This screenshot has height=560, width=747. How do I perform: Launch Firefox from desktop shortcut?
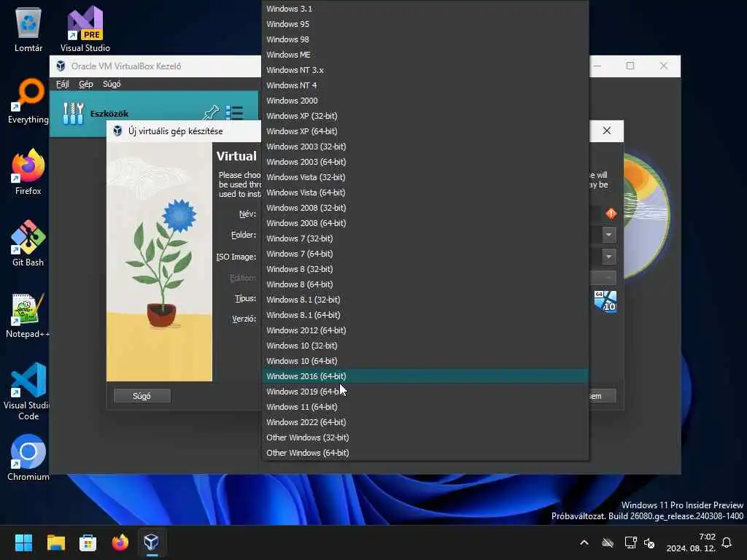(x=28, y=172)
